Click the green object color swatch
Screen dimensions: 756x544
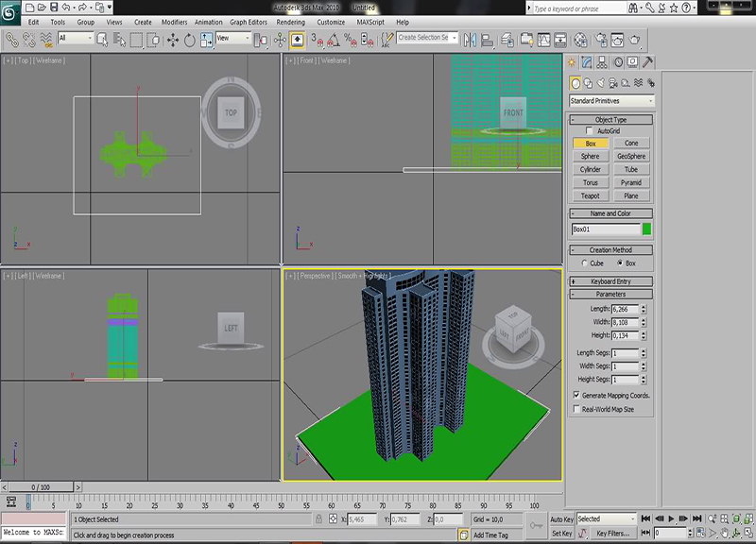click(x=647, y=229)
